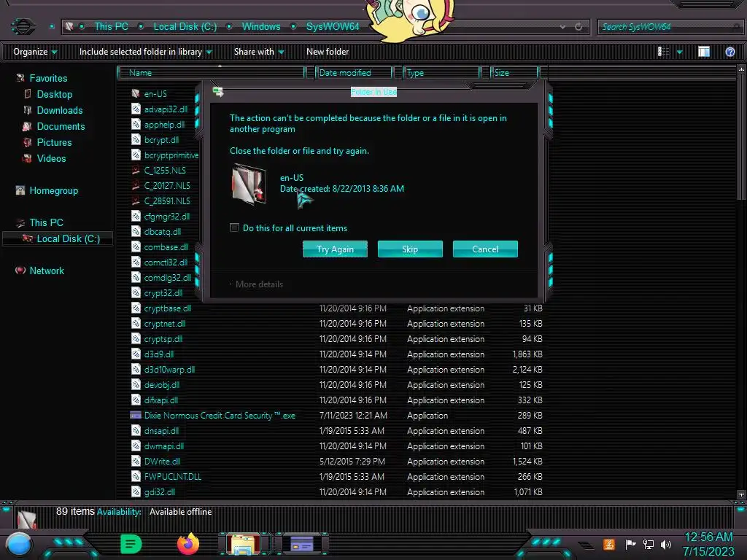Select 'This PC' in the address breadcrumb
747x560 pixels.
coord(111,27)
